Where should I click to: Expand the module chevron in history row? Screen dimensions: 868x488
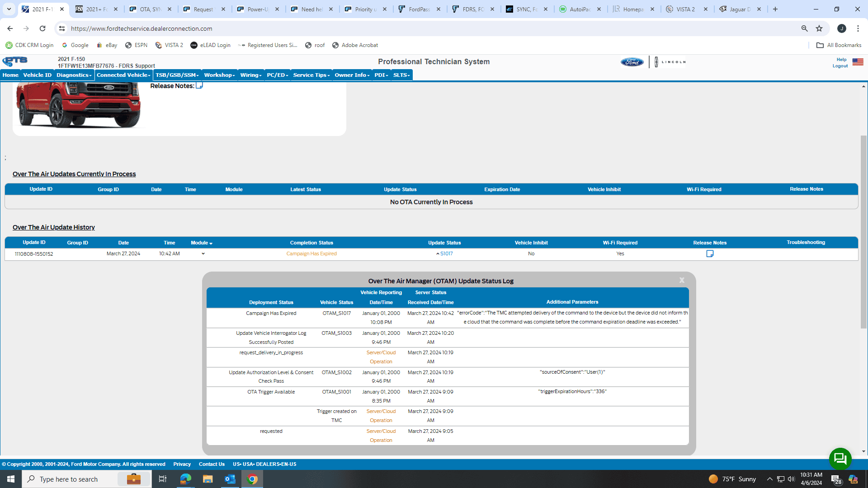coord(203,254)
